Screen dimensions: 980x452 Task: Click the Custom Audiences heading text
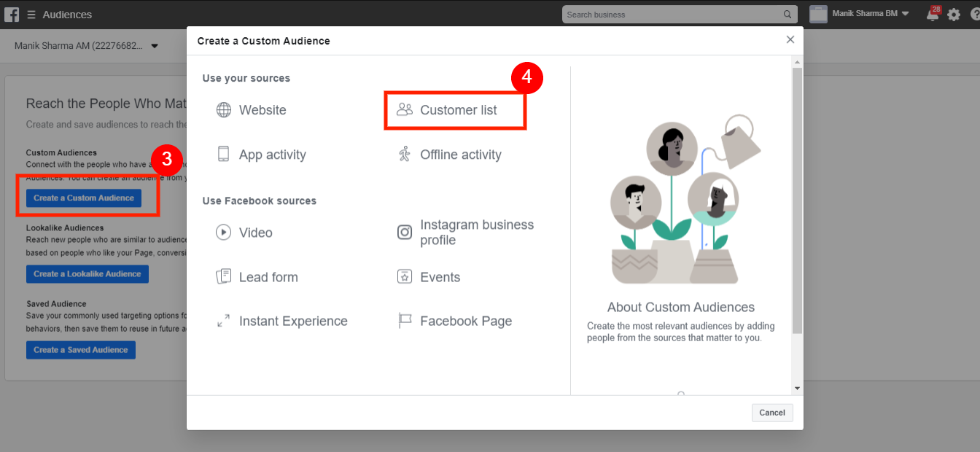(x=61, y=153)
